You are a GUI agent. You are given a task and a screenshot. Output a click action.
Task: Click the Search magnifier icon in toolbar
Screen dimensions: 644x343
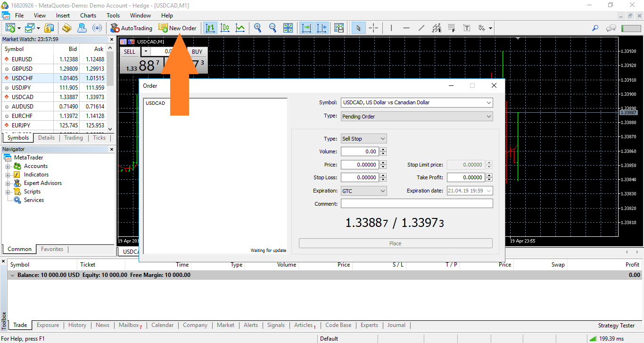(595, 28)
